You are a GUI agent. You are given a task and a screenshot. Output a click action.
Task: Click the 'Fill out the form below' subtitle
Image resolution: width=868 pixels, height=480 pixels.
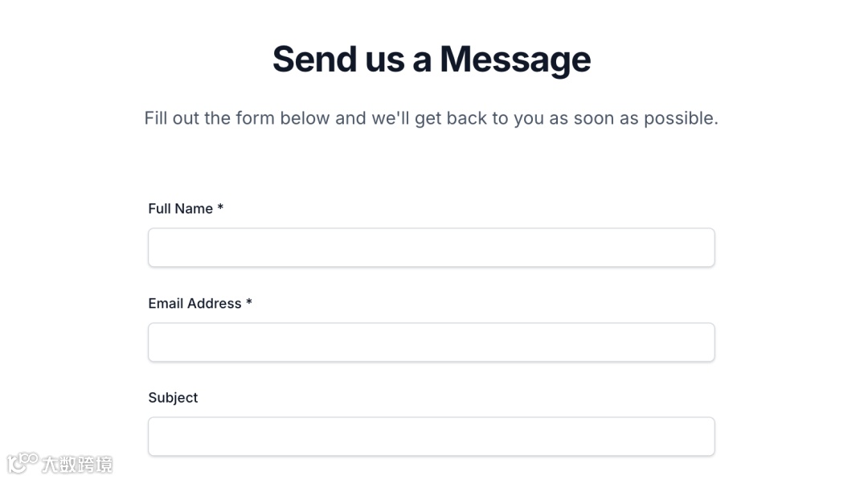point(431,118)
